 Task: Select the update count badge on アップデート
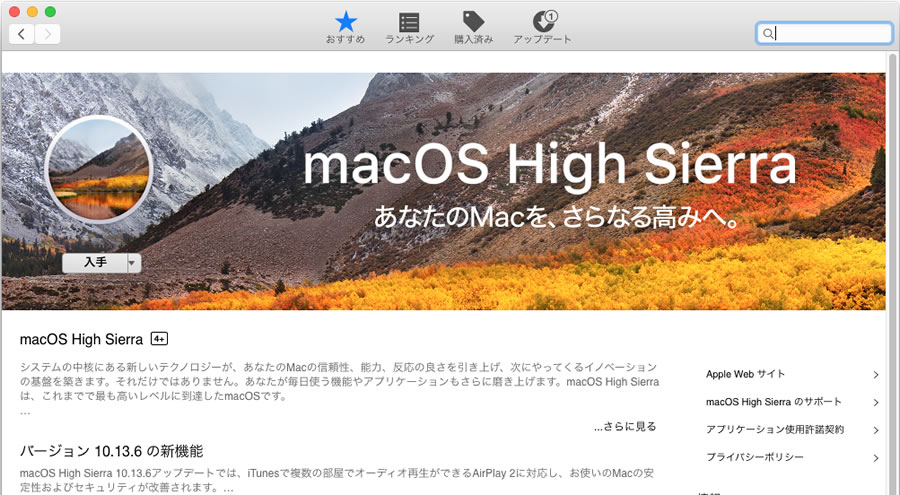click(x=551, y=16)
